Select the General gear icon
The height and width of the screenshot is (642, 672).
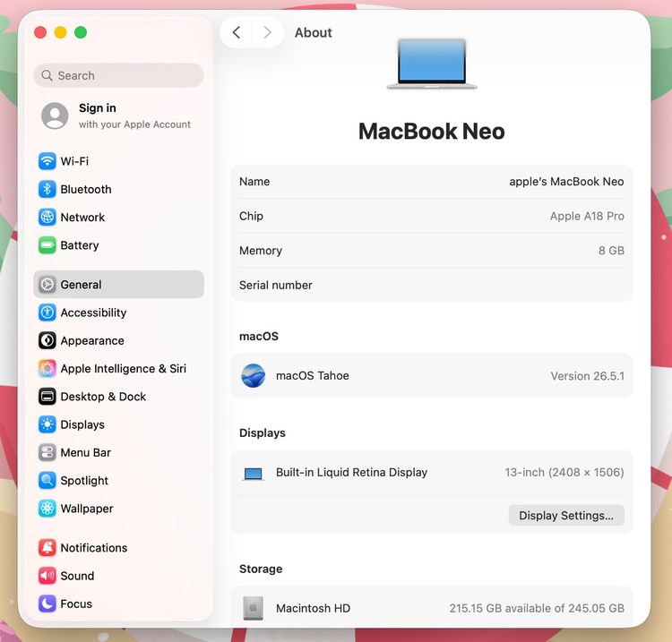tap(47, 285)
